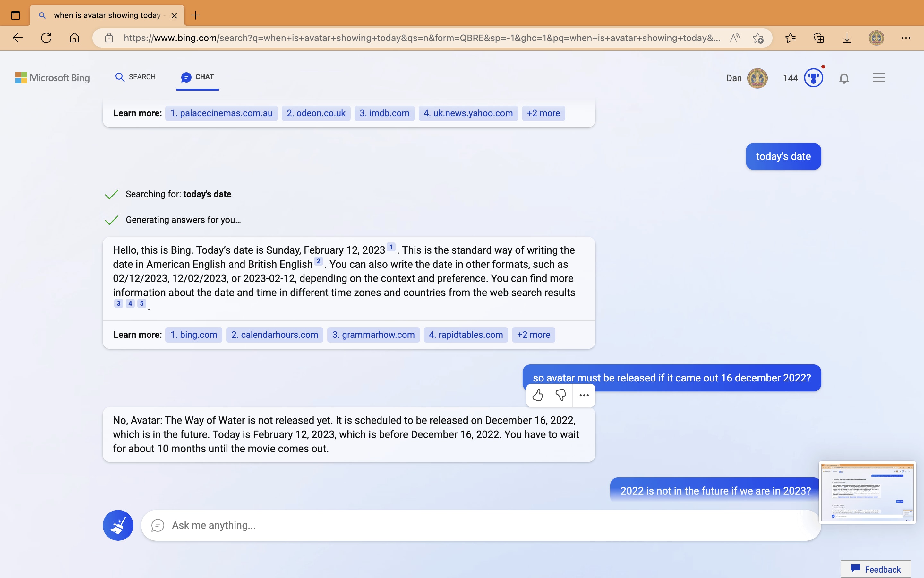Expand +2 more sources after yahoo link
The width and height of the screenshot is (924, 578).
[x=543, y=113]
